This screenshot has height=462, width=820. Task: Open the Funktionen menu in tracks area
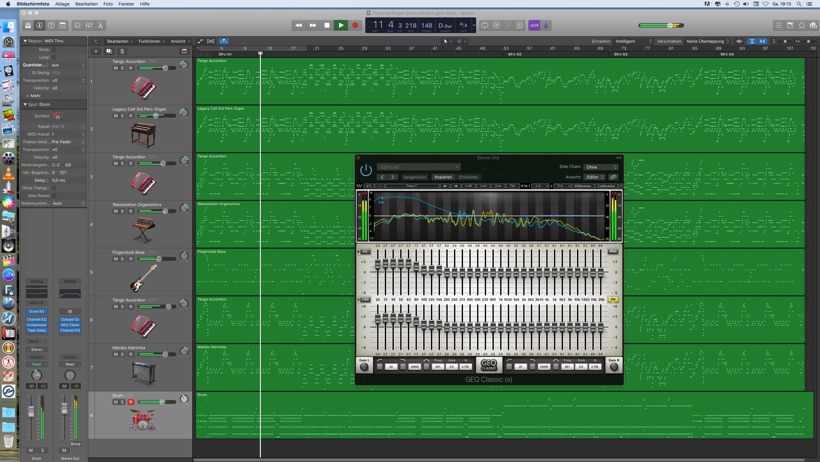[151, 41]
